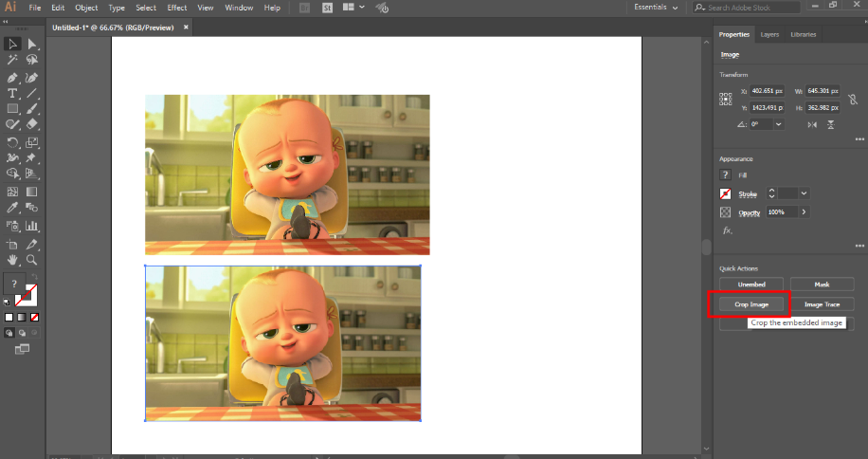Open stroke weight dropdown arrow

point(804,193)
